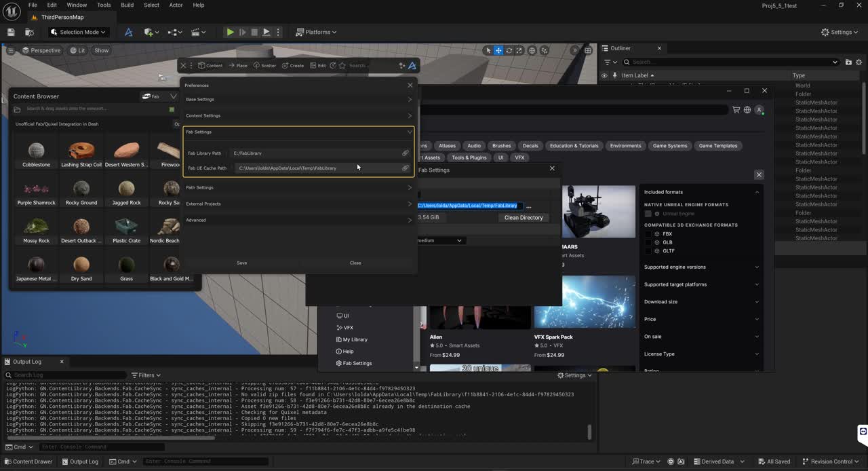The width and height of the screenshot is (868, 471).
Task: Click the star favorites icon in Dash bar
Action: coord(342,65)
